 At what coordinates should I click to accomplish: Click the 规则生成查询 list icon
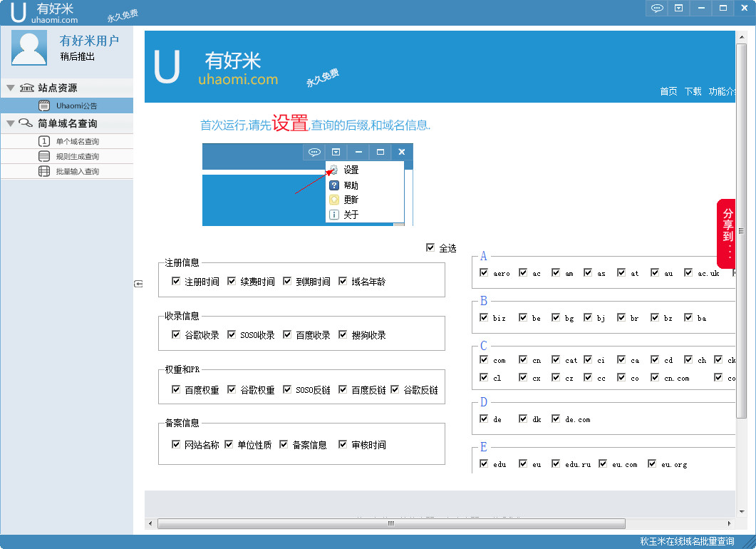[44, 156]
